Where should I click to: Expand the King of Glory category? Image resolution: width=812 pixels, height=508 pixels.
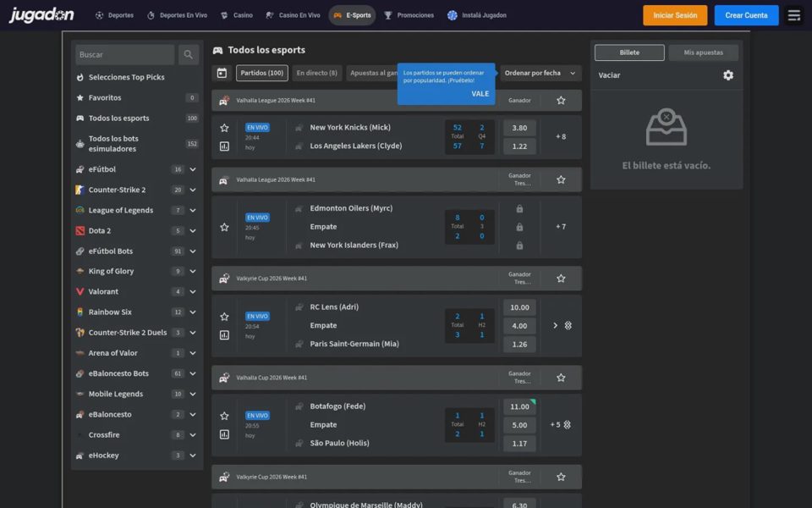point(193,271)
